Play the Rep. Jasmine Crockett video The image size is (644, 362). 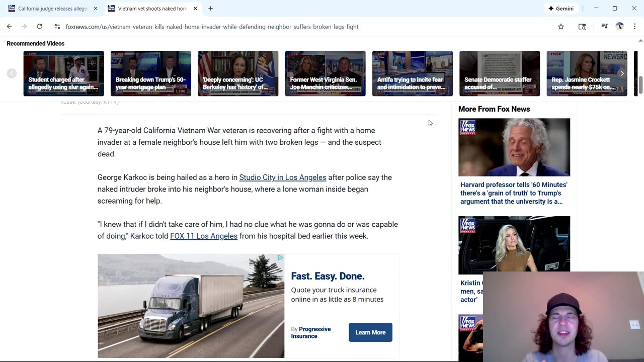point(587,73)
